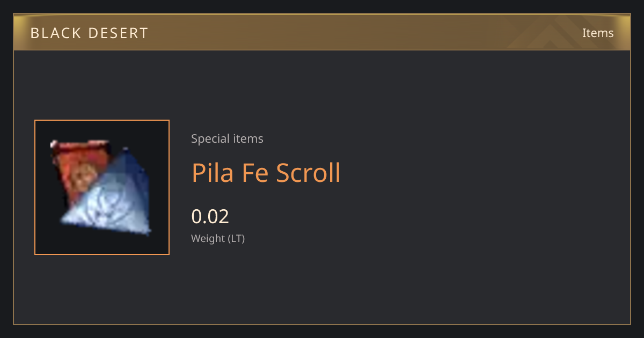Viewport: 644px width, 338px height.
Task: Select the Special items category label
Action: (x=227, y=138)
